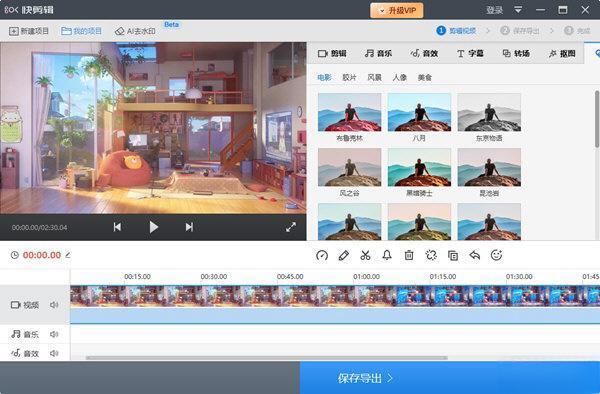
Task: Click the 保存导出 export button
Action: click(x=450, y=378)
